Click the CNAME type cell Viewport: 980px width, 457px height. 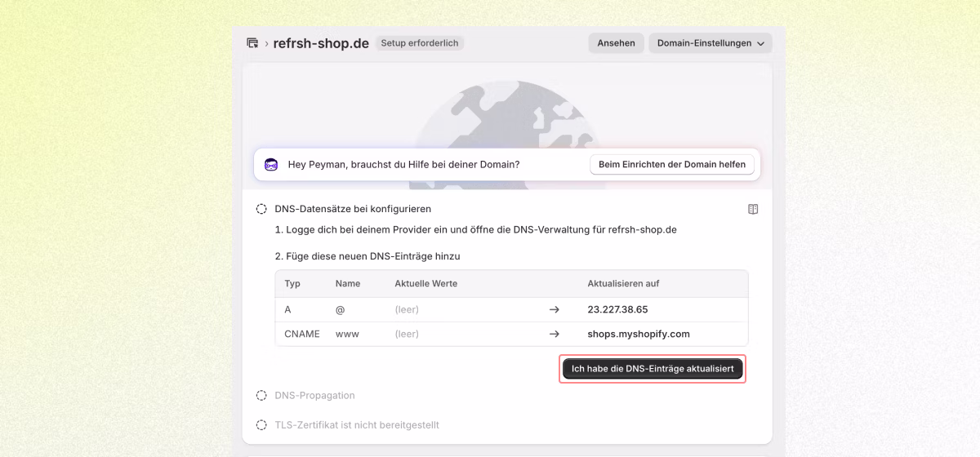(302, 334)
